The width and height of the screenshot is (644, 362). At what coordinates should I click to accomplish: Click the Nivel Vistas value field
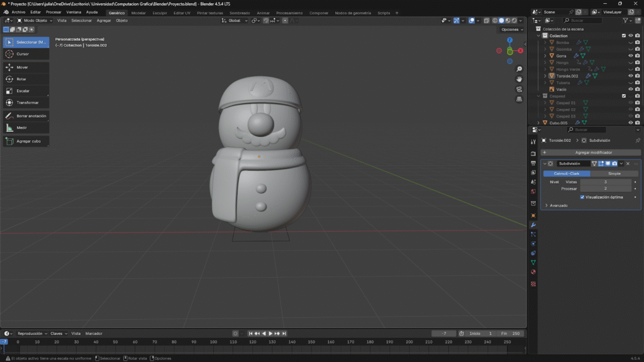pyautogui.click(x=605, y=182)
